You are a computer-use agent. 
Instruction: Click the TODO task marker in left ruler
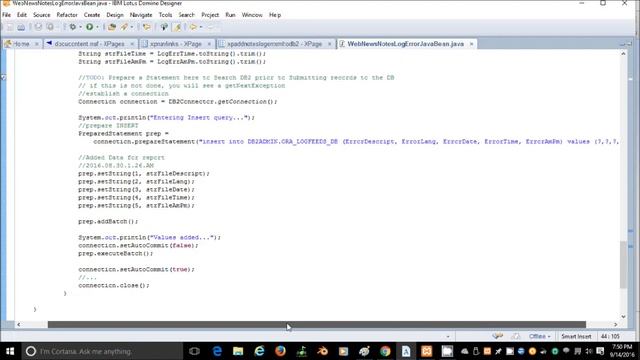click(3, 77)
